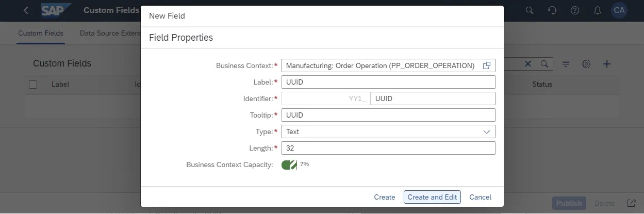
Task: Click the SAP logo
Action: point(56,10)
